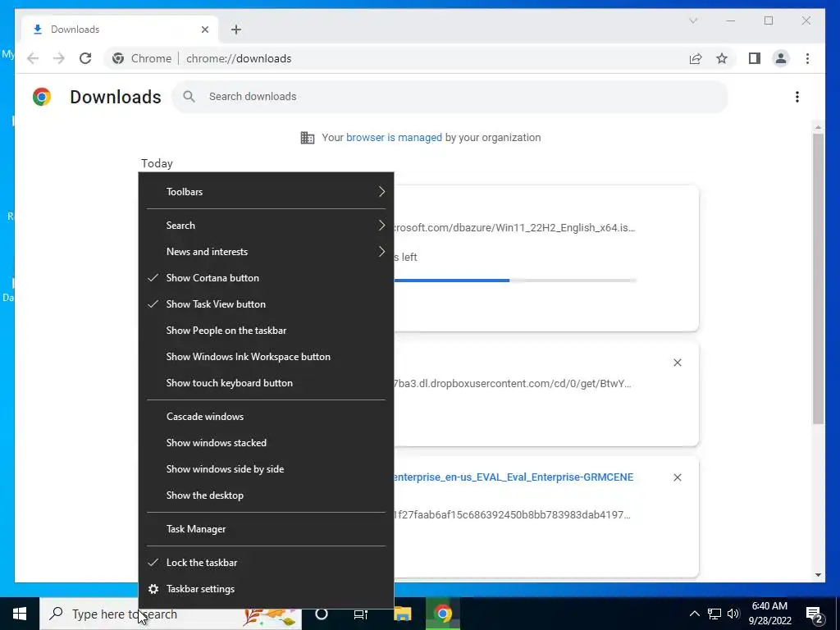The width and height of the screenshot is (840, 630).
Task: Open the Windows Start menu
Action: click(20, 614)
